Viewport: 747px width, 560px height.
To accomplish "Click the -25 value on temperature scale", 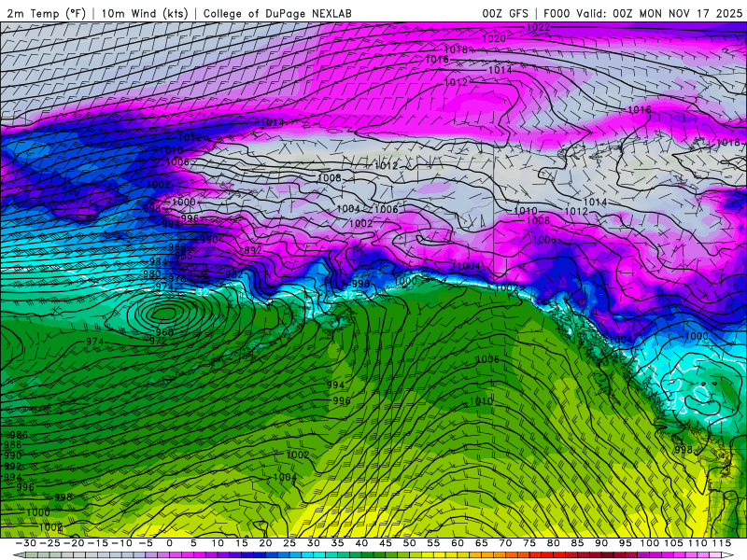I will pos(49,543).
